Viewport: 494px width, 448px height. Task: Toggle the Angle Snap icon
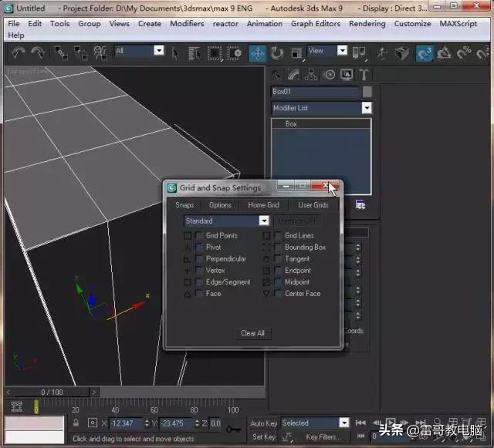[x=444, y=53]
